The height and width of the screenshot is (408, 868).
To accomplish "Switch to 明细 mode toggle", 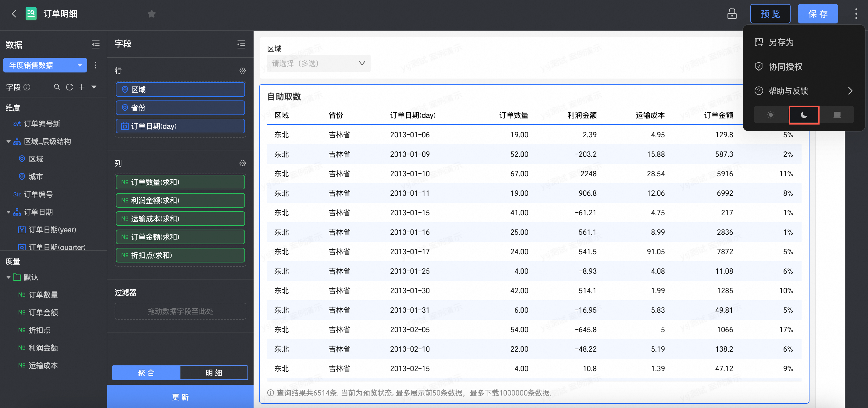I will [214, 373].
